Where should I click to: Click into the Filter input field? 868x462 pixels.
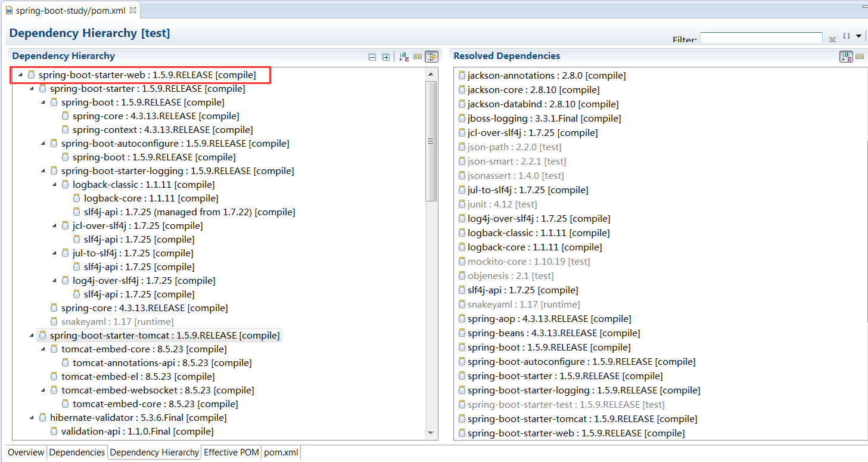(761, 39)
